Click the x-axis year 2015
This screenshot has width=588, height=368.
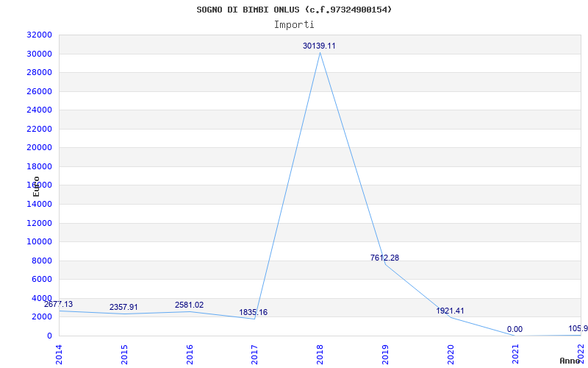(x=124, y=355)
